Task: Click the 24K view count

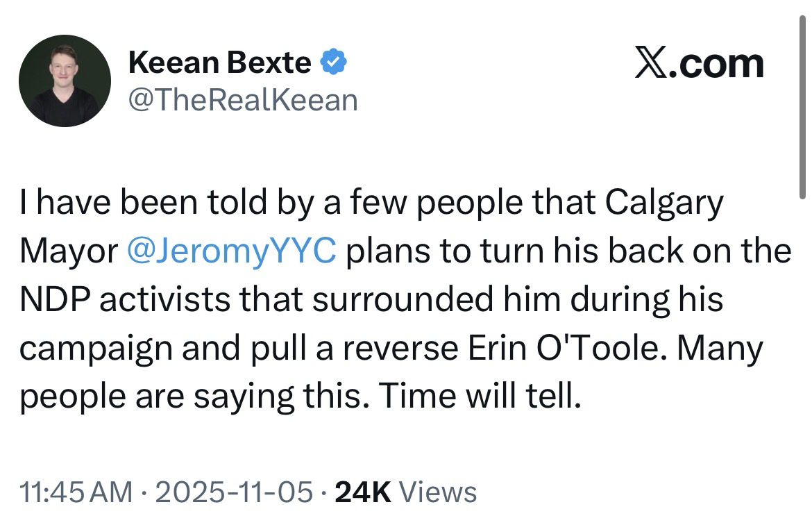Action: pos(364,492)
